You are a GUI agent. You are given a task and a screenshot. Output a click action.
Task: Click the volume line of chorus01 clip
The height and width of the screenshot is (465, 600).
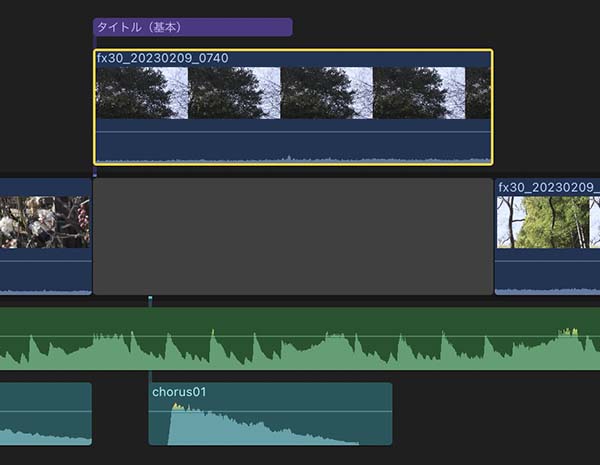(270, 411)
